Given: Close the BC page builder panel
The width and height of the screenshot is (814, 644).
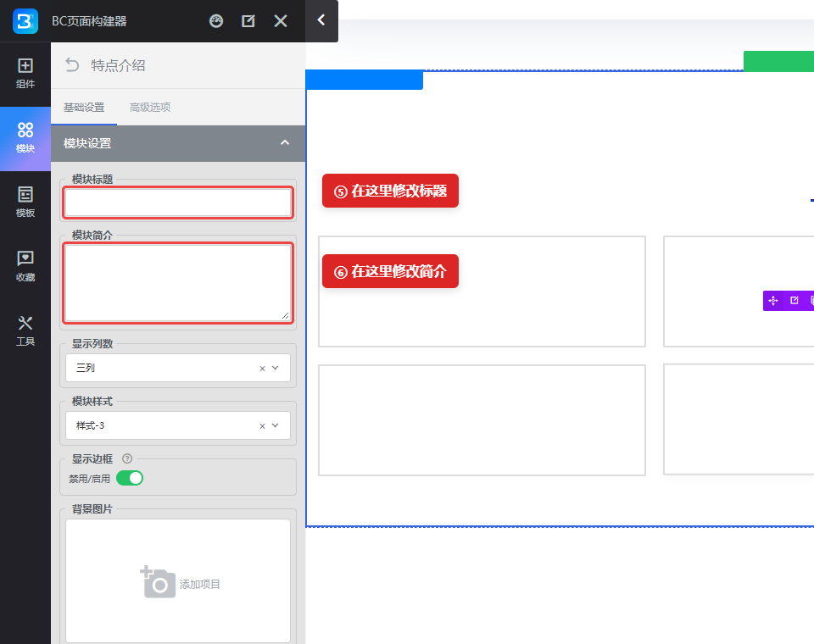Looking at the screenshot, I should pyautogui.click(x=281, y=20).
